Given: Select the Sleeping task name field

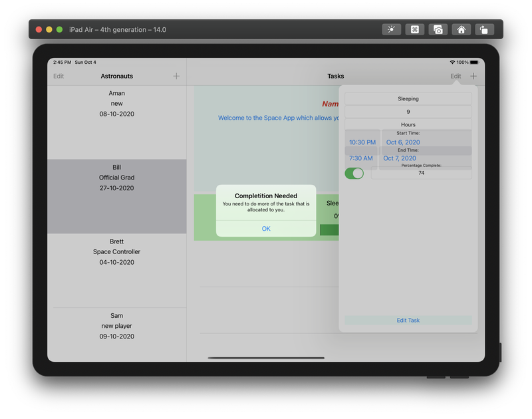Looking at the screenshot, I should (408, 98).
